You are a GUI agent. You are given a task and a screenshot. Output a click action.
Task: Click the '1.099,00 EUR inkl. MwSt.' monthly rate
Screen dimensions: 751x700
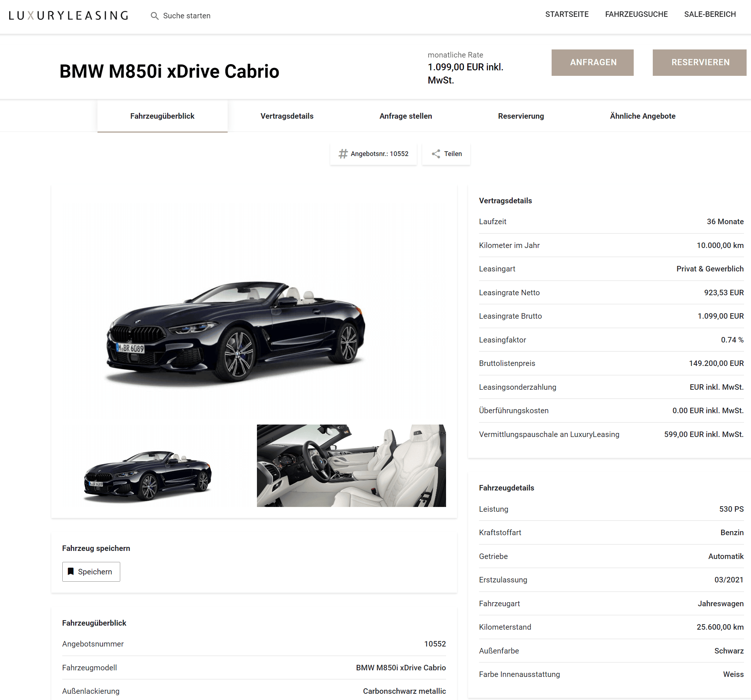point(465,73)
